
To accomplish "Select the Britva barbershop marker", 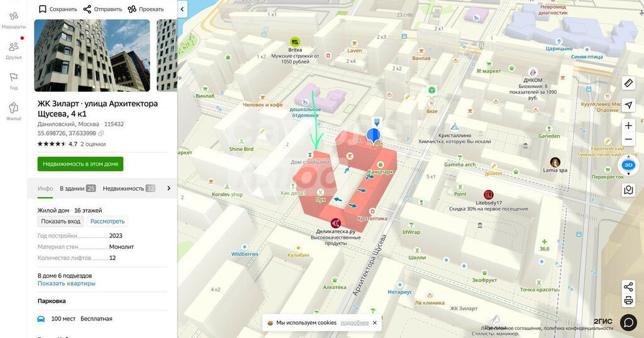I will [295, 41].
